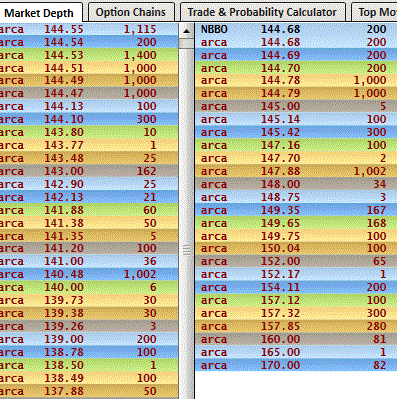Screen dimensions: 397x399
Task: Click the scrollbar up arrow
Action: coord(186,31)
